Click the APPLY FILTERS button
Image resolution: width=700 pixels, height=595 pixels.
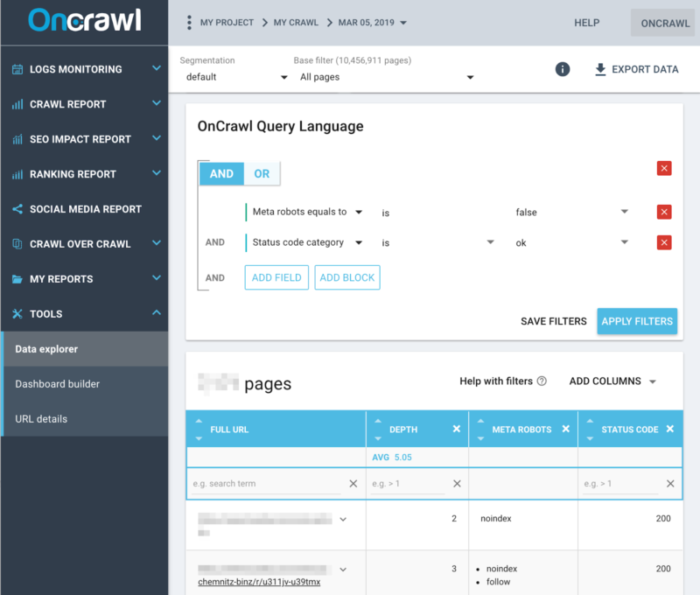coord(637,321)
